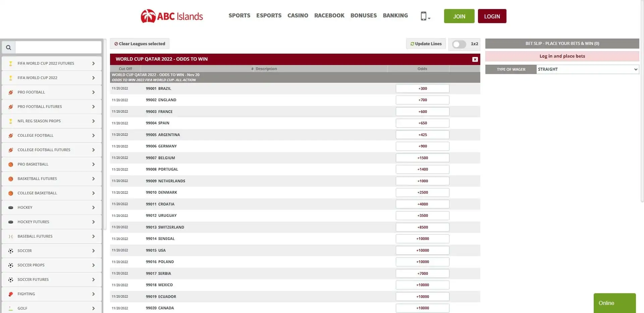The height and width of the screenshot is (313, 644).
Task: Open the RACEBOOK menu item
Action: (x=329, y=15)
